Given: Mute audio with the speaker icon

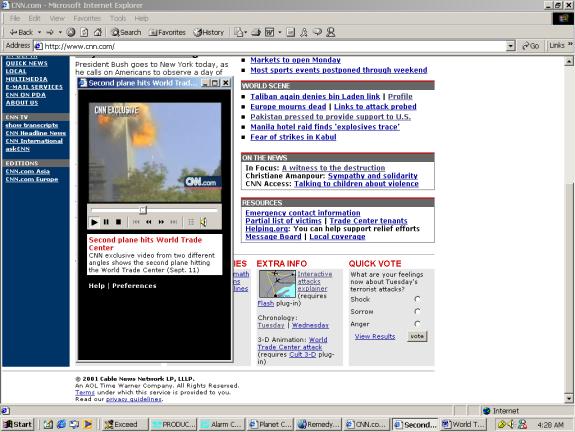Looking at the screenshot, I should pos(203,222).
